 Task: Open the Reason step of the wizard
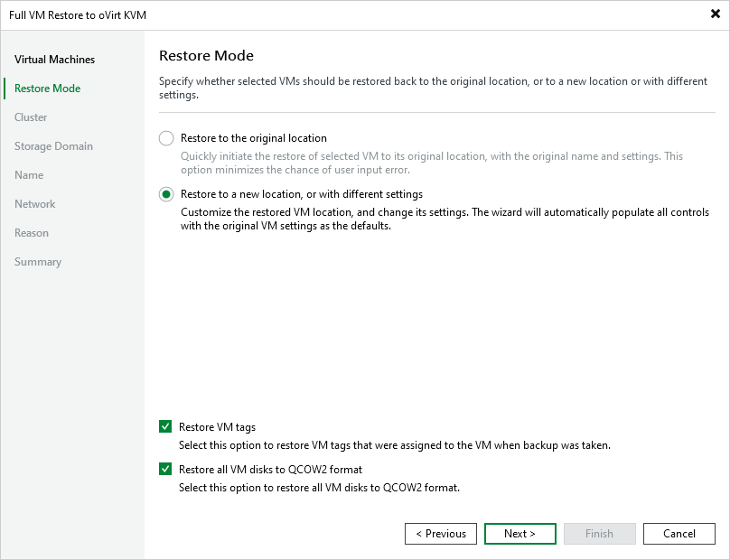click(x=32, y=232)
